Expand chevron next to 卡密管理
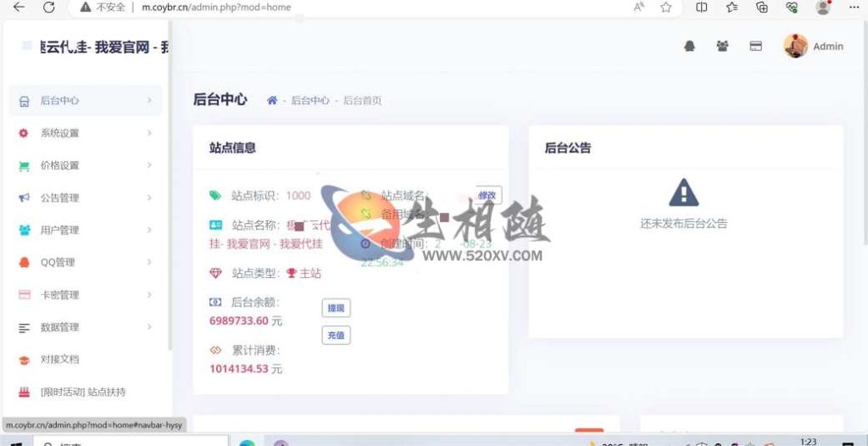Viewport: 868px width, 446px height. [149, 295]
